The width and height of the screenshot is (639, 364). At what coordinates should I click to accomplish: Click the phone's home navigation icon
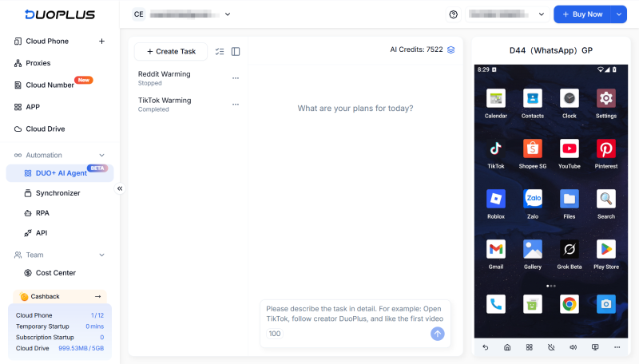[507, 348]
